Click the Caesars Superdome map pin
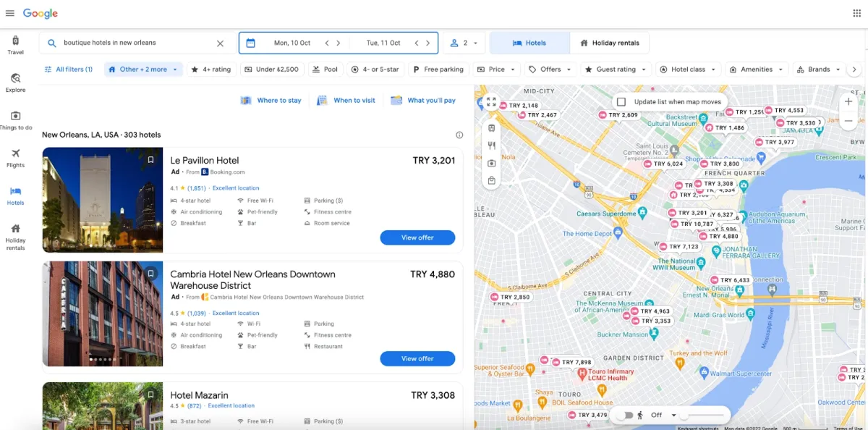The image size is (868, 430). pyautogui.click(x=642, y=214)
